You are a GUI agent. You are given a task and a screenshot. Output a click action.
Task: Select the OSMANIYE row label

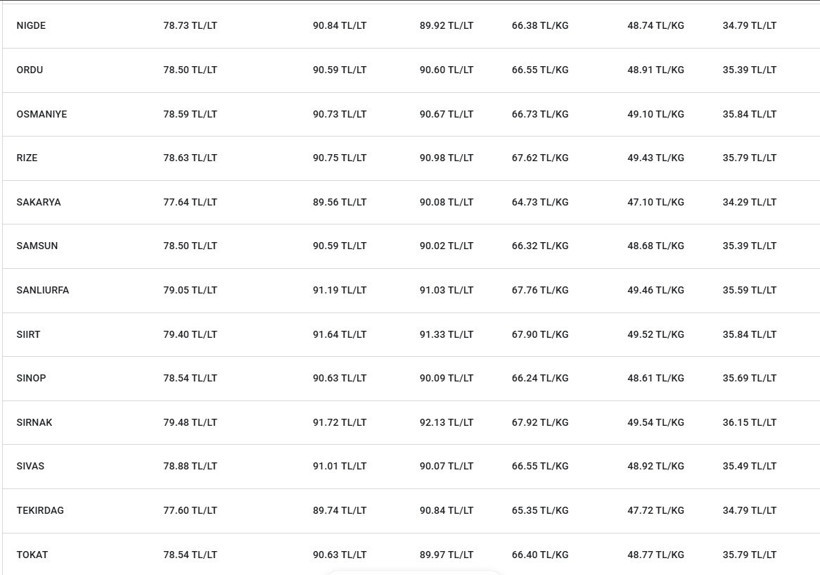pyautogui.click(x=42, y=114)
